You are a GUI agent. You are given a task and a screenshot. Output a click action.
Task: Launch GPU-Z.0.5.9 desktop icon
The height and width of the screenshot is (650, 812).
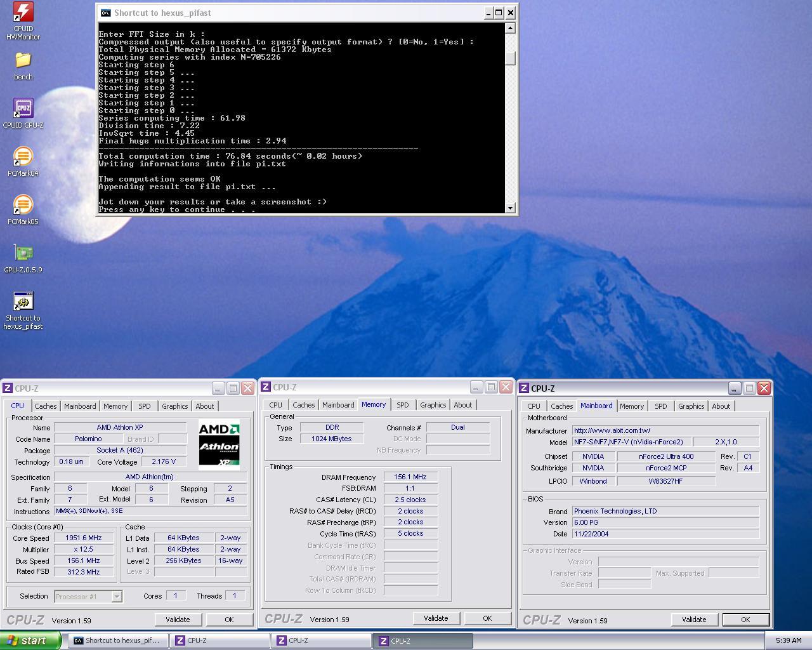(23, 258)
